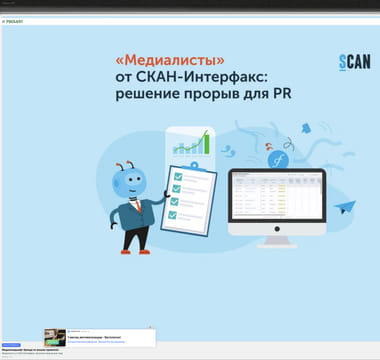Image resolution: width=380 pixels, height=360 pixels.
Task: Click the blue tag button at the bottom left
Action: click(11, 345)
